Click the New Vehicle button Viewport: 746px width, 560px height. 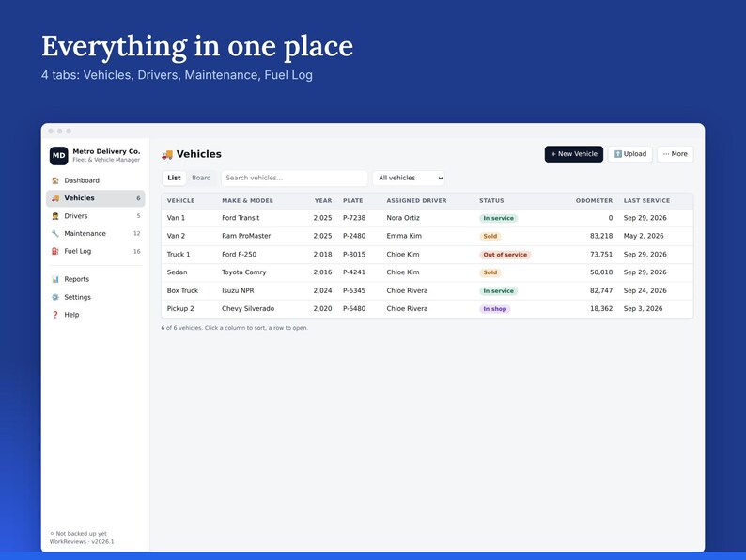point(574,154)
